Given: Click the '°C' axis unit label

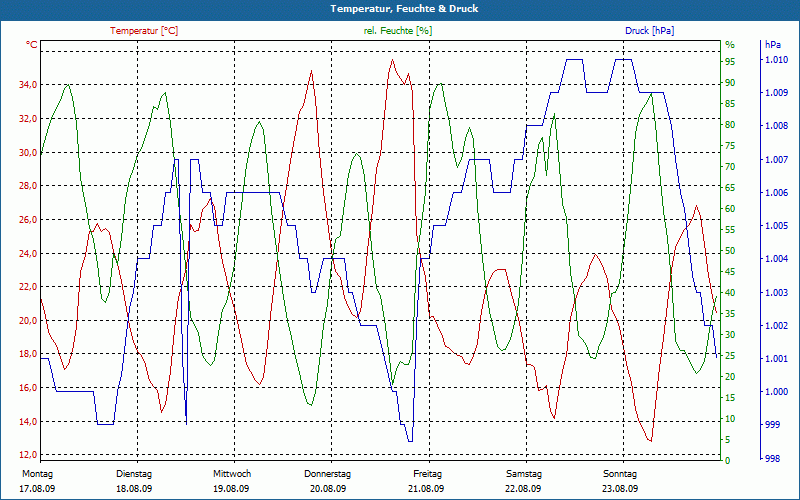Looking at the screenshot, I should (31, 45).
